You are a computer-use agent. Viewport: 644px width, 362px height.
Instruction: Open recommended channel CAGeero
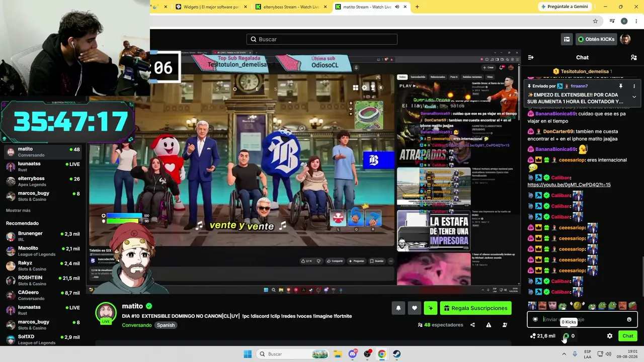tap(43, 295)
